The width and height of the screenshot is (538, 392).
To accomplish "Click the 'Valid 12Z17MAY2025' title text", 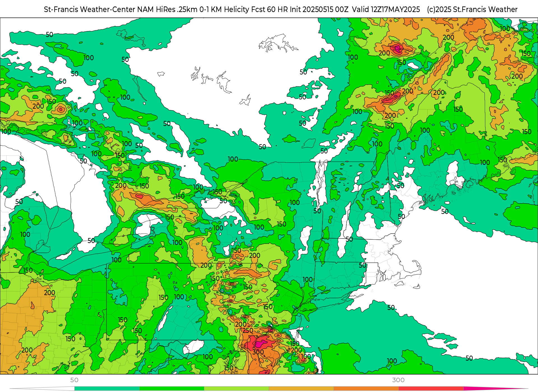I will (x=386, y=10).
